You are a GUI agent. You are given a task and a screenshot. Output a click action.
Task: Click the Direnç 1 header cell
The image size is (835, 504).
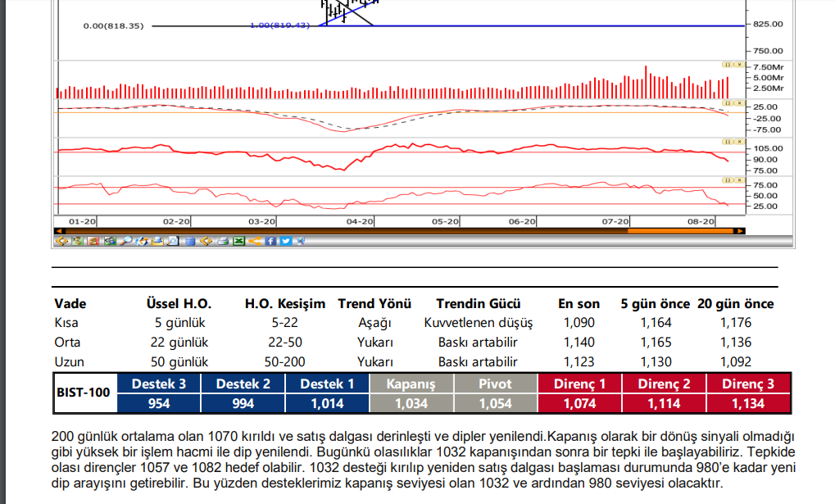(x=579, y=384)
